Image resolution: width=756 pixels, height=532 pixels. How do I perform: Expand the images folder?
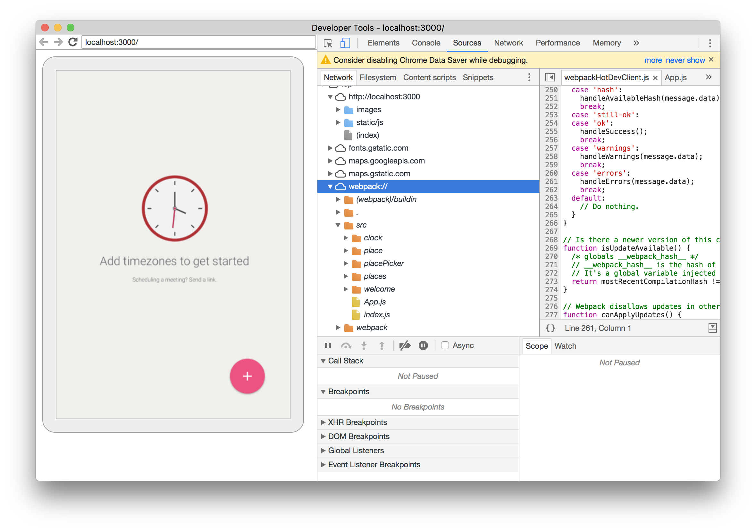click(x=339, y=110)
